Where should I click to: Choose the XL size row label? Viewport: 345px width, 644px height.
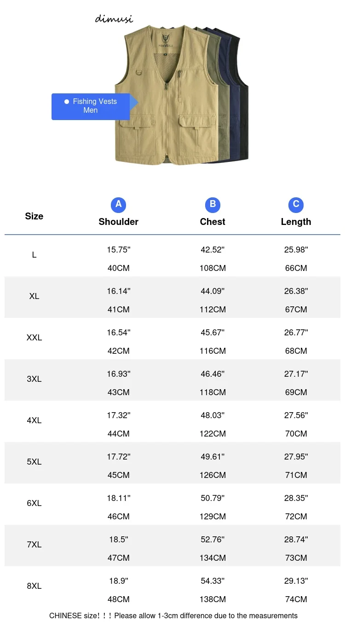[34, 296]
